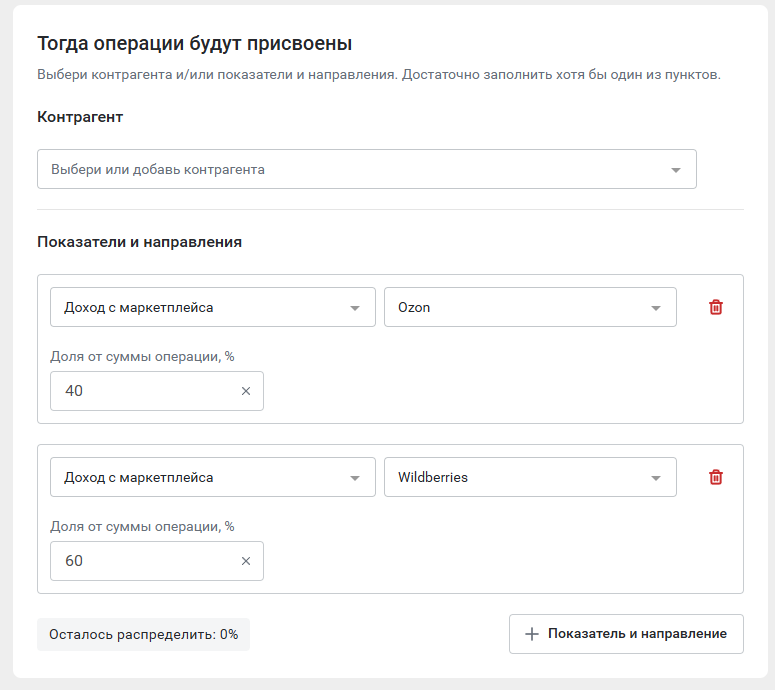Open second Доход с маркетплейса indicator dropdown

coord(213,477)
